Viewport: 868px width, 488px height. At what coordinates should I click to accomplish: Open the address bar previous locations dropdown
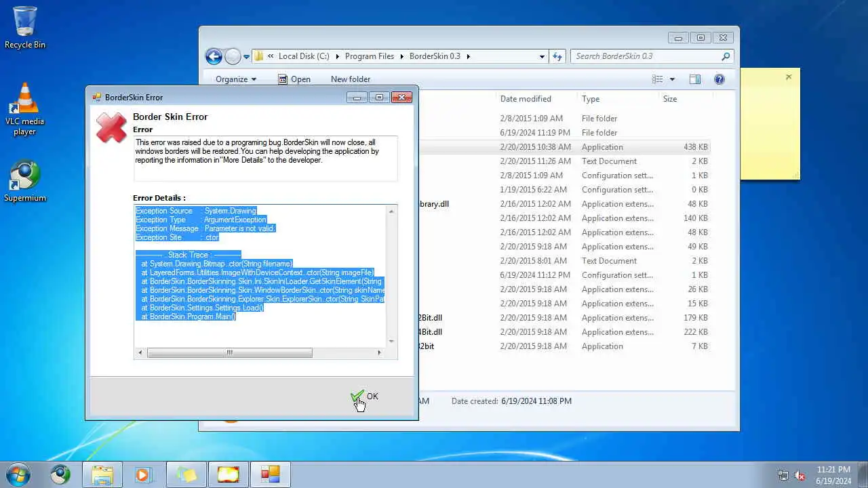[x=542, y=57]
